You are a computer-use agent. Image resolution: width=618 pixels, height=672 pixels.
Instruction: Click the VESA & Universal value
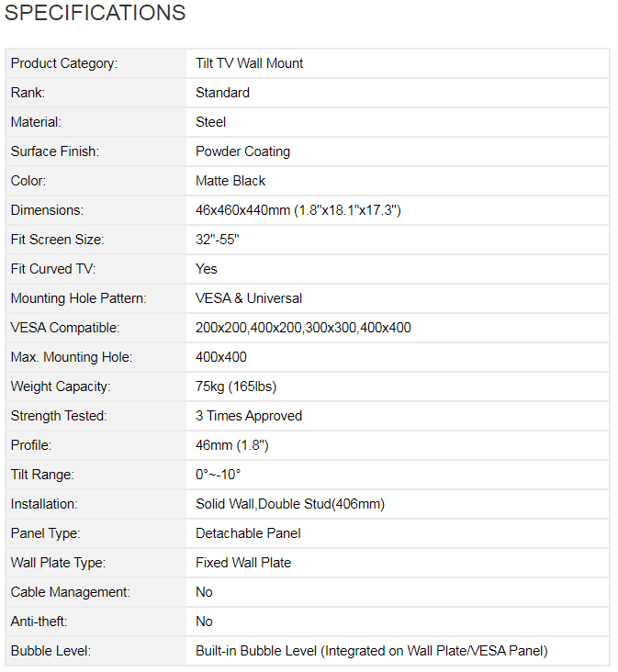click(249, 298)
